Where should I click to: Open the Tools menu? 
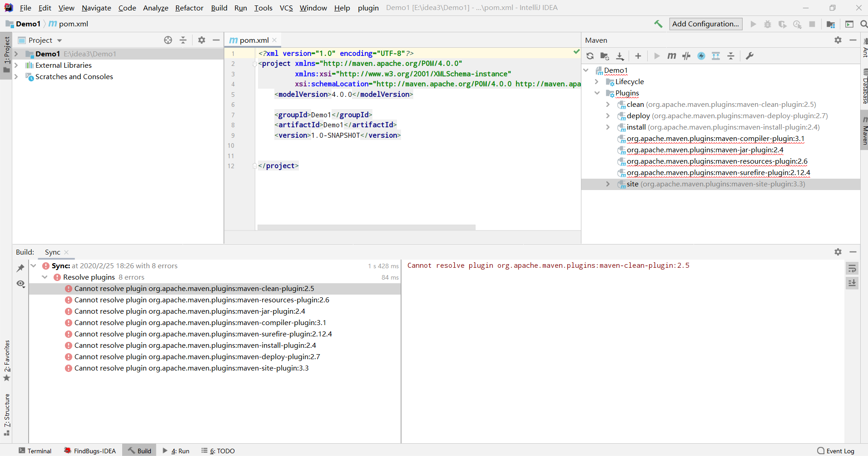[x=263, y=8]
